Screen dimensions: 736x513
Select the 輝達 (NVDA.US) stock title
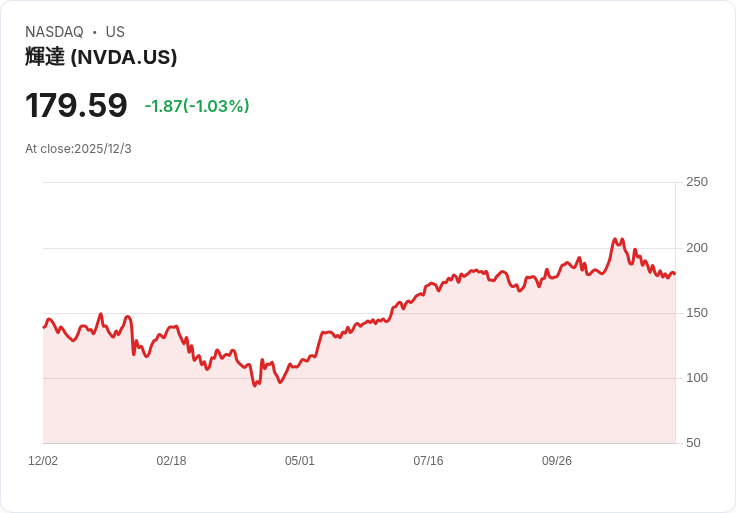(x=101, y=57)
